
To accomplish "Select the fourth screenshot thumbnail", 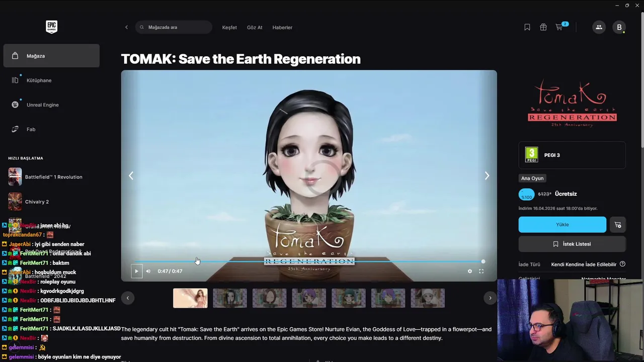I will point(309,298).
